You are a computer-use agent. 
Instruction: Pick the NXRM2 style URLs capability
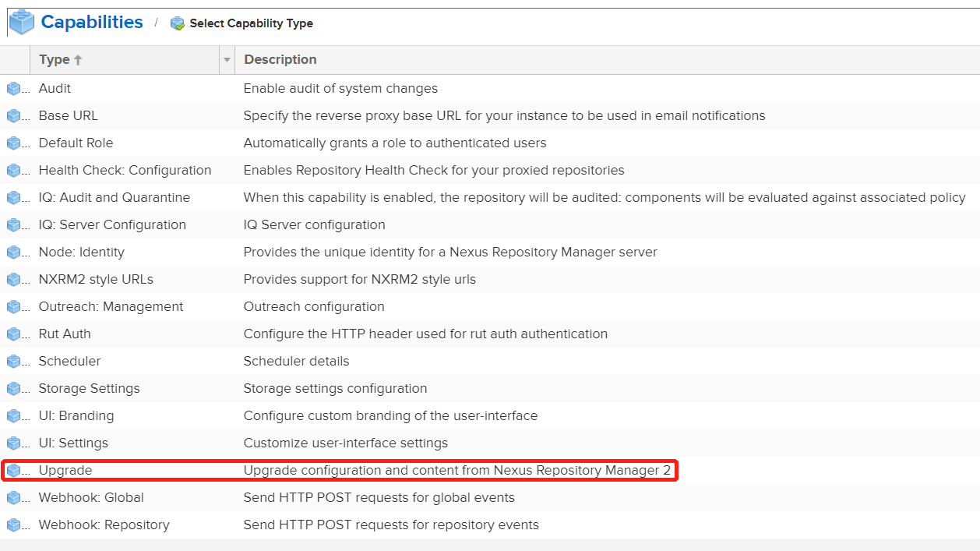tap(96, 280)
